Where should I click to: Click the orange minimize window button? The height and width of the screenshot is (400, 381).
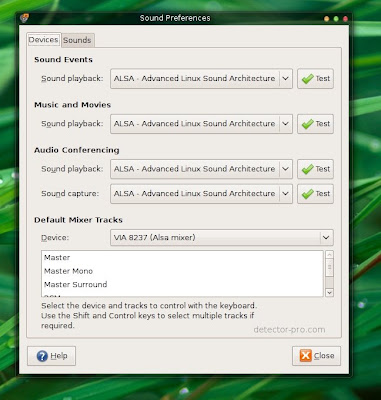pos(326,19)
